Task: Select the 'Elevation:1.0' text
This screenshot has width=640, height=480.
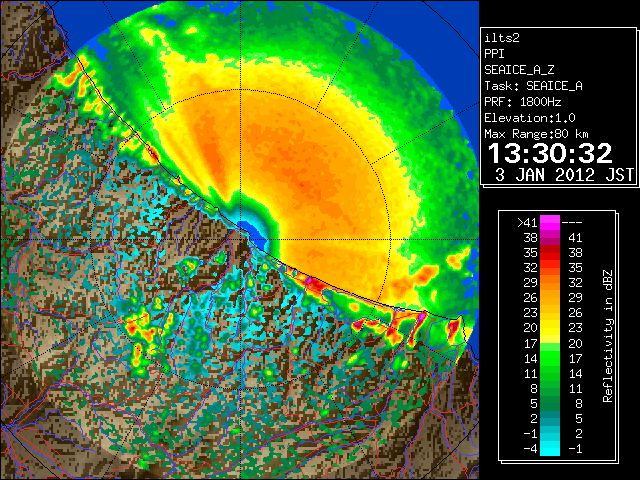Action: tap(530, 118)
